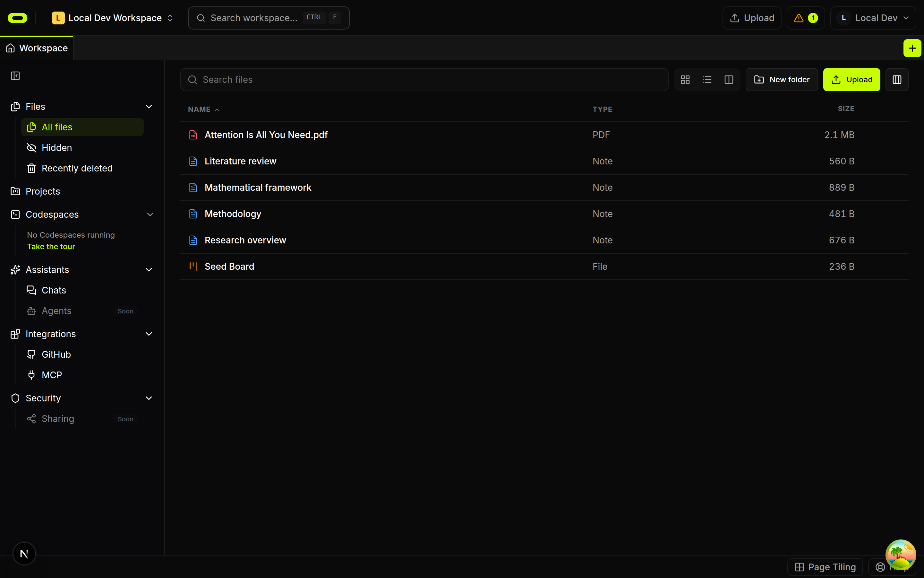Open the Local Dev account dropdown
This screenshot has width=924, height=578.
(873, 18)
